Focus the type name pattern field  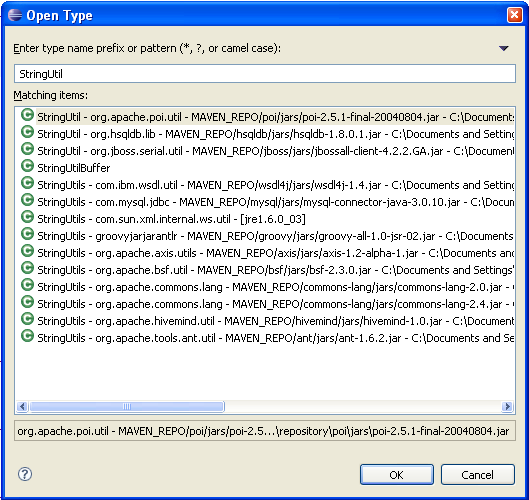click(265, 74)
